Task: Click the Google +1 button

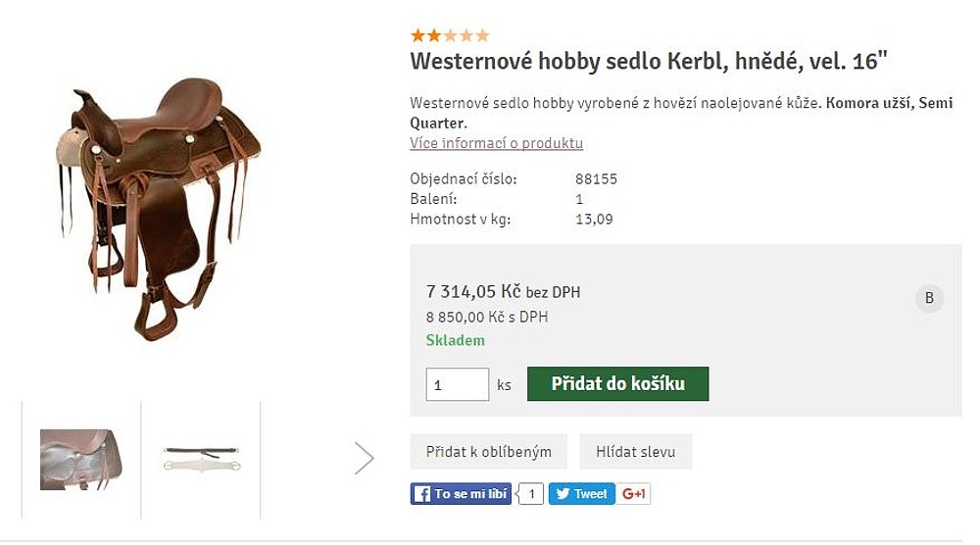Action: 635,494
